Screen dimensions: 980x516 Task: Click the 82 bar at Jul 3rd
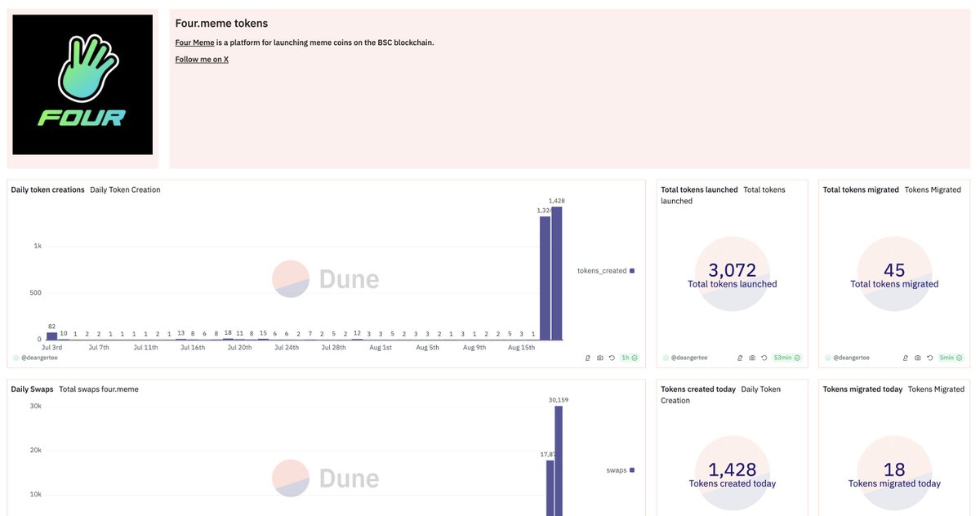point(52,336)
